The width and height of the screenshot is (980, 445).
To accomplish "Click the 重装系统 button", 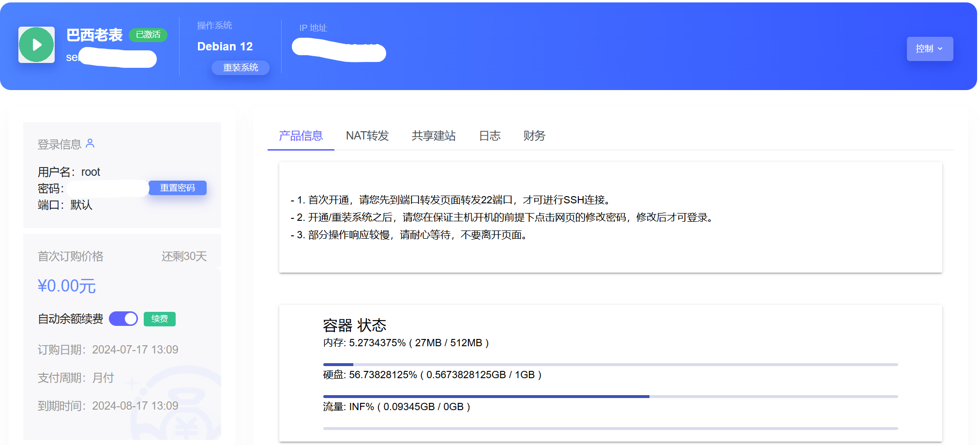I will (241, 67).
